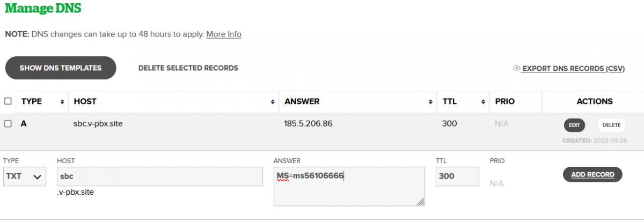The image size is (644, 221).
Task: Add the new TXT record
Action: tap(592, 175)
